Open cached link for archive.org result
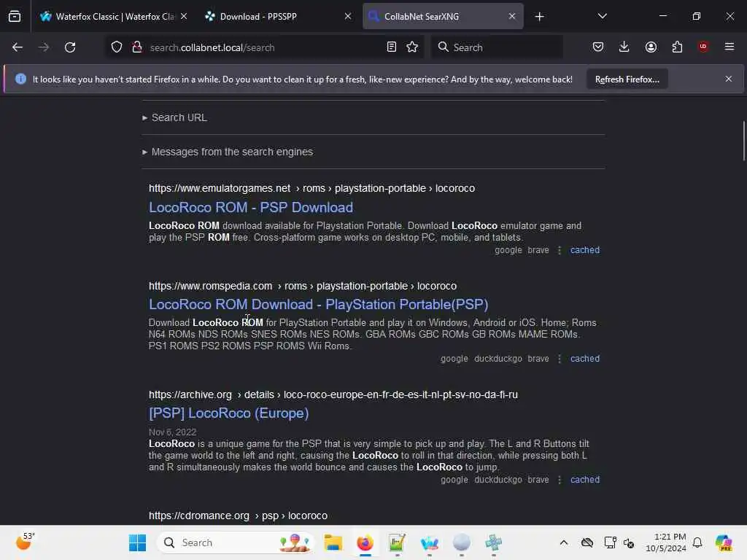 pyautogui.click(x=585, y=480)
